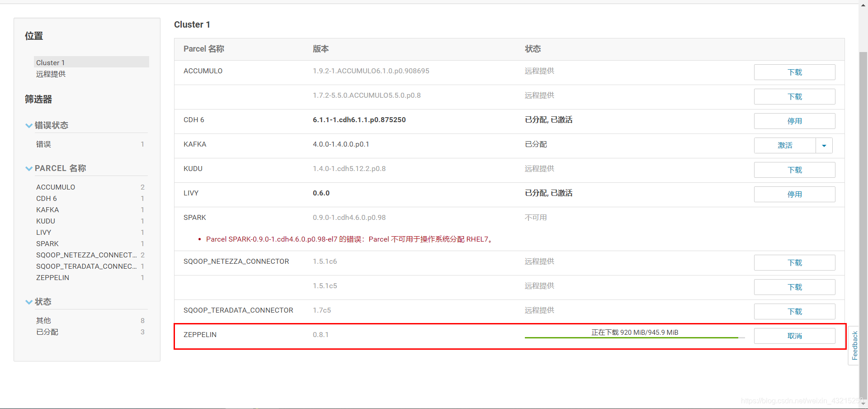This screenshot has width=868, height=409.
Task: Select Cluster 1 in location list
Action: (91, 62)
